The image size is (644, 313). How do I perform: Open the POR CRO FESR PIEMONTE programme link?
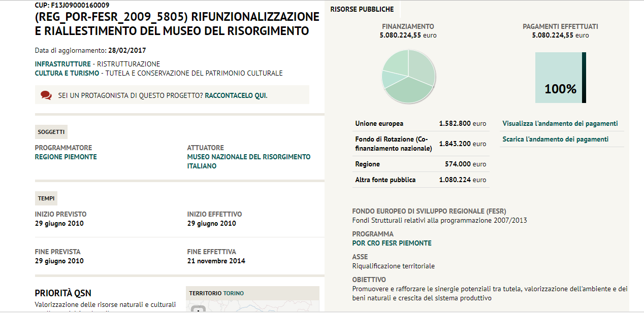(392, 243)
